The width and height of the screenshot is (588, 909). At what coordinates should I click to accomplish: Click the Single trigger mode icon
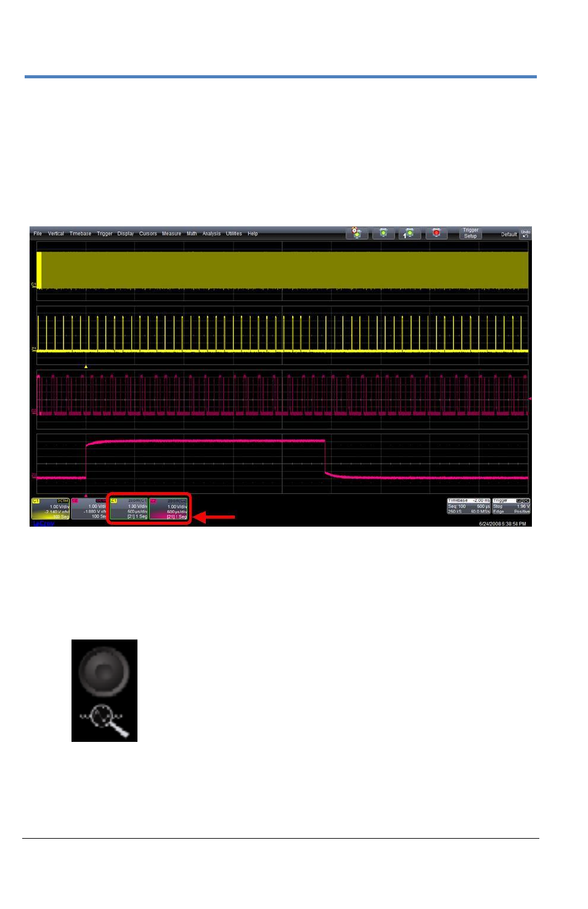coord(409,233)
